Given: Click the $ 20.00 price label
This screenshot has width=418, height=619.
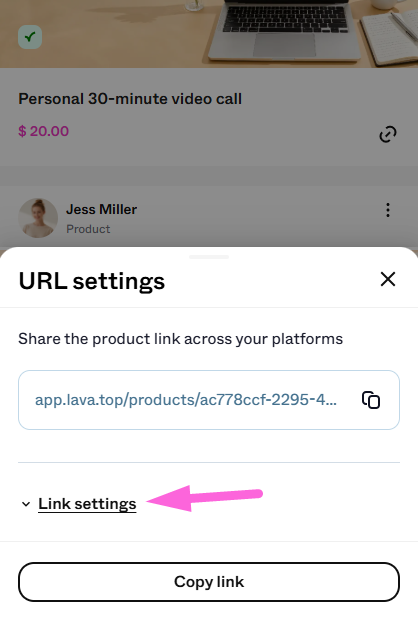Looking at the screenshot, I should coord(43,131).
